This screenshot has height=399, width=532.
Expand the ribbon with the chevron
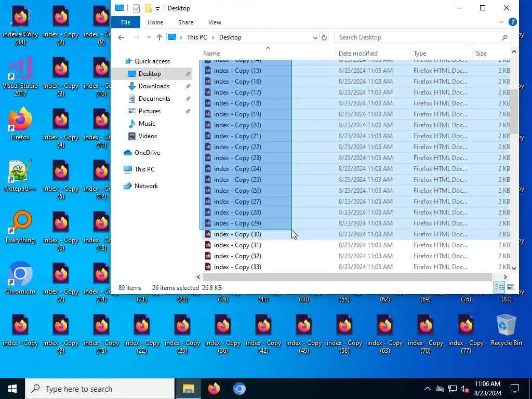tap(501, 22)
